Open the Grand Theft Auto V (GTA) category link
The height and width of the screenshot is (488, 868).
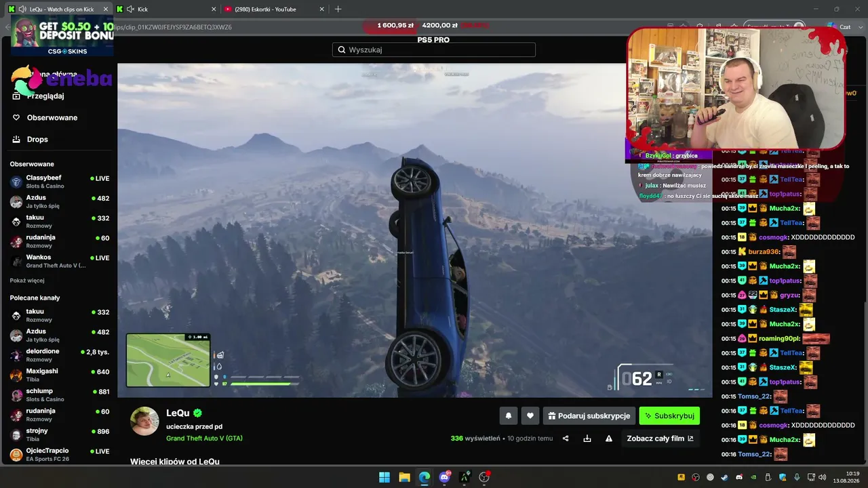pos(204,438)
